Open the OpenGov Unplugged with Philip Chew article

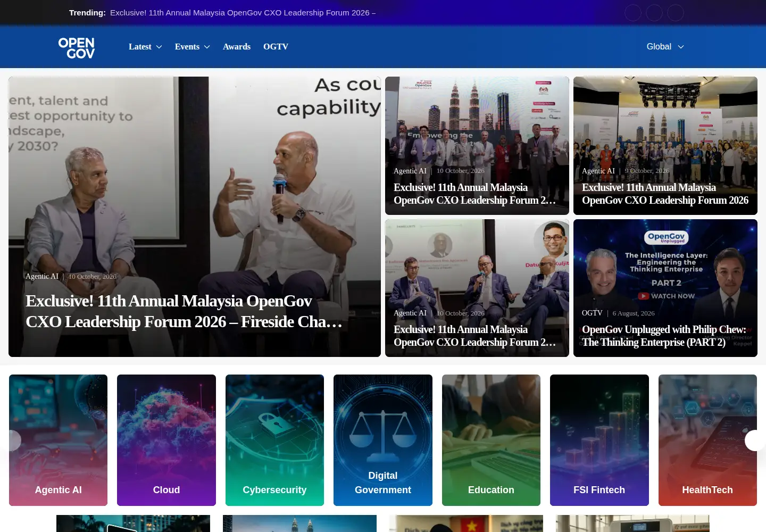pyautogui.click(x=664, y=336)
